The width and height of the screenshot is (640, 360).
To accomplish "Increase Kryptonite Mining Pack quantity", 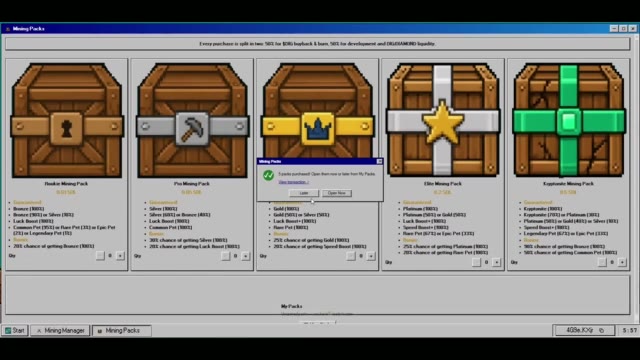I will pyautogui.click(x=622, y=262).
